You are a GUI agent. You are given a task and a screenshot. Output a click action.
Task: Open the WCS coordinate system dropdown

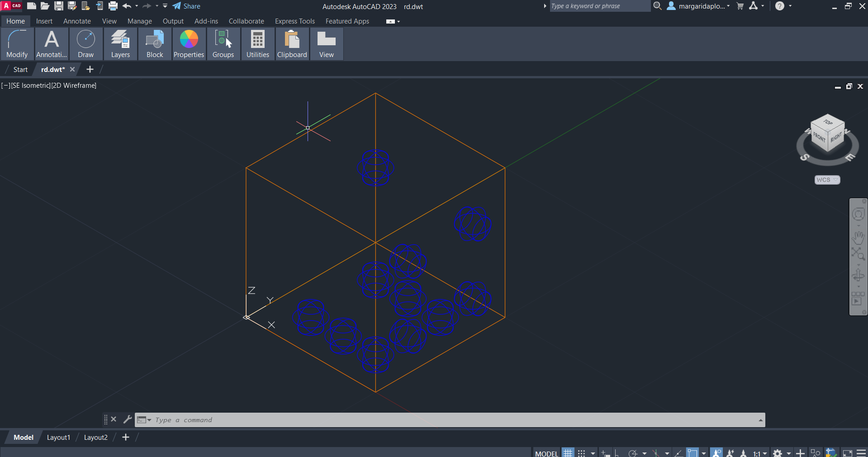[x=827, y=180]
